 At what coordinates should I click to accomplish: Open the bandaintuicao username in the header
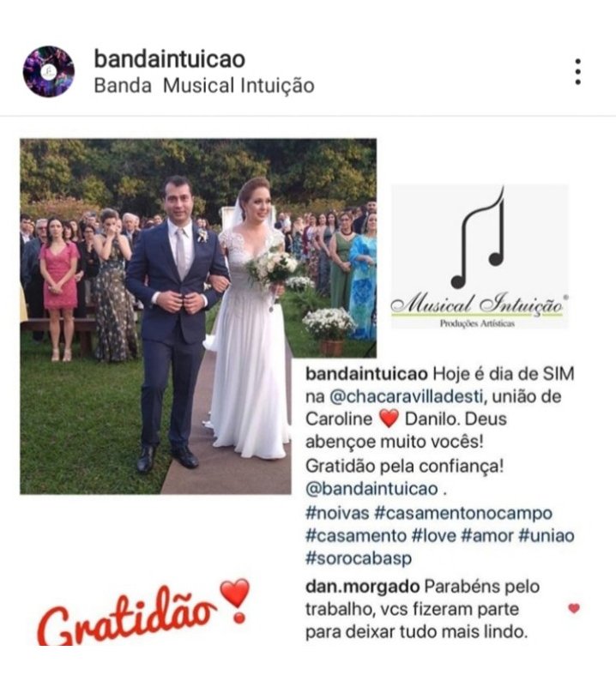point(169,58)
